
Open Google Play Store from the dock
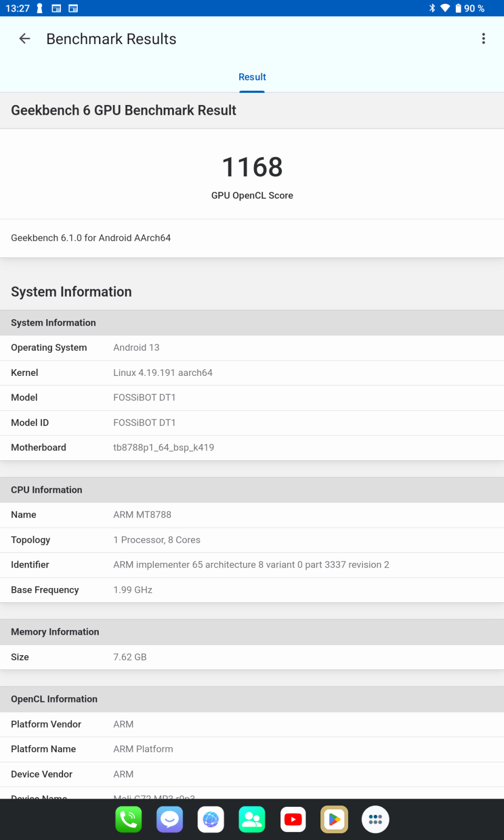334,820
